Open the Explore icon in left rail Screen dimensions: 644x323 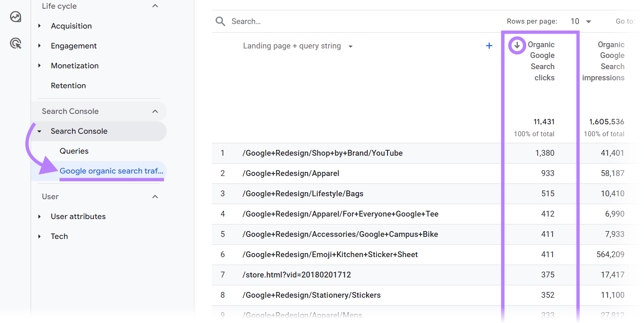pos(16,17)
